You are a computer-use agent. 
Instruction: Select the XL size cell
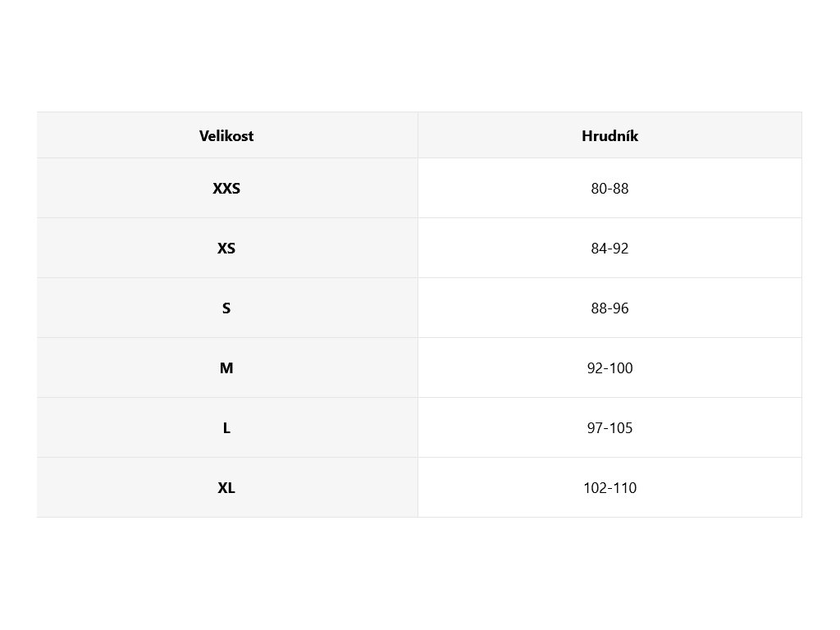(226, 488)
